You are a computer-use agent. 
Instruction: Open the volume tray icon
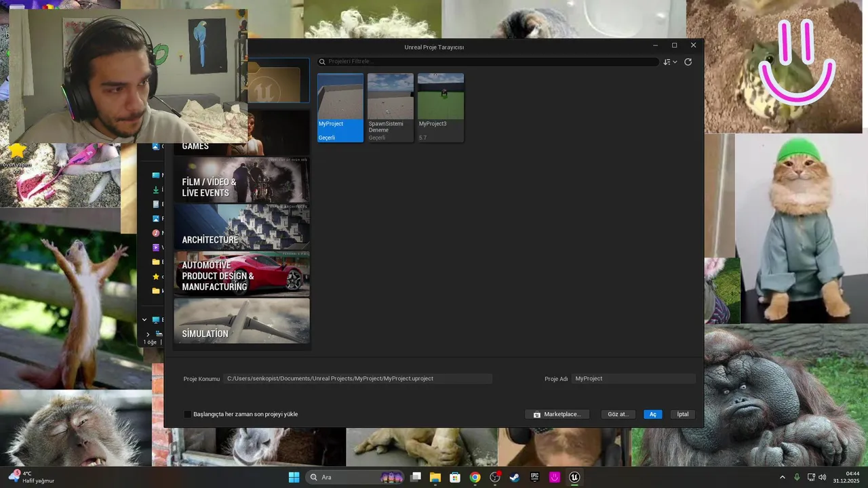click(823, 477)
